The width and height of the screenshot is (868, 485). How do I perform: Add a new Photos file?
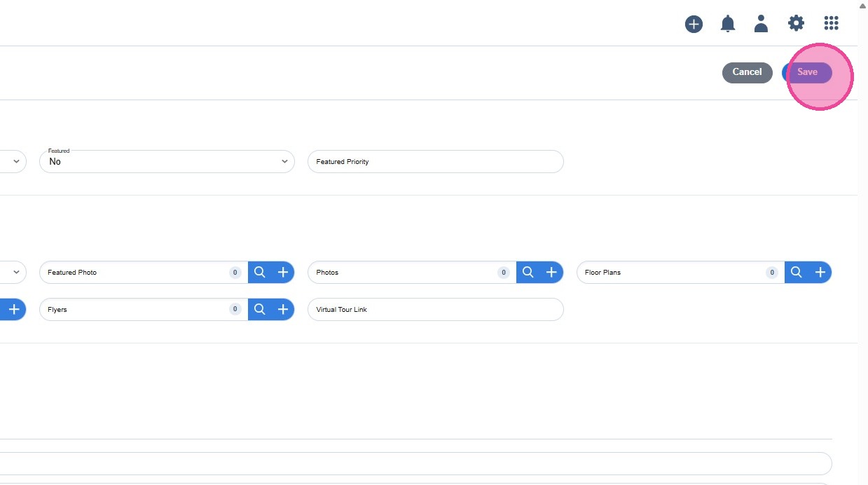pyautogui.click(x=551, y=273)
